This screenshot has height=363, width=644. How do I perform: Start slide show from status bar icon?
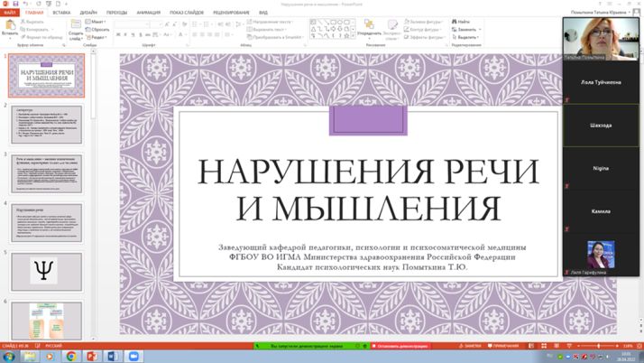click(x=569, y=346)
